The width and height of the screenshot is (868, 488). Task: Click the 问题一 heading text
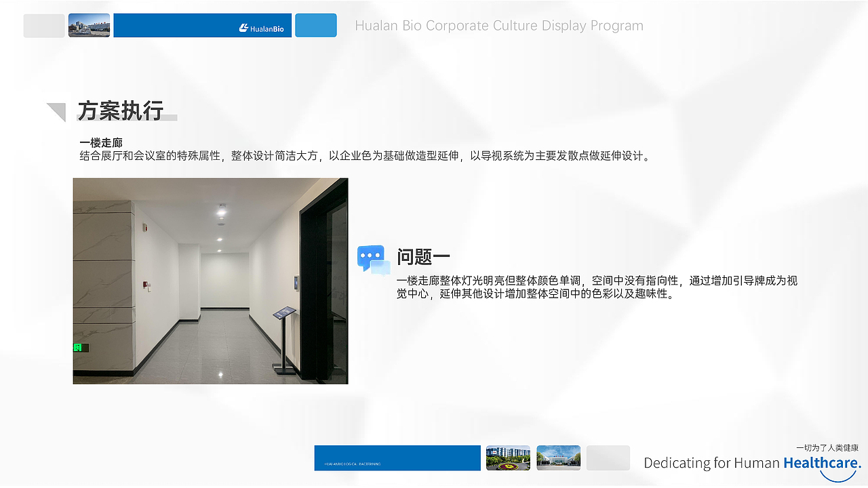[x=423, y=257]
